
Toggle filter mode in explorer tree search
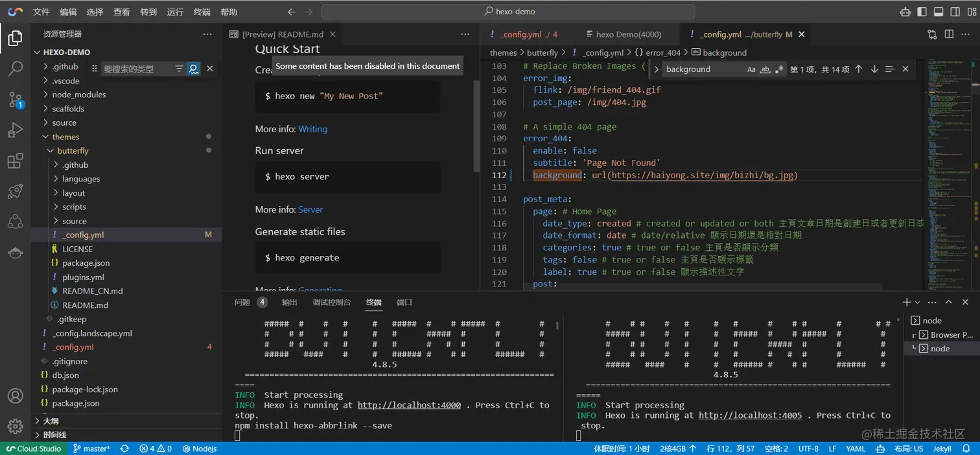[x=180, y=69]
